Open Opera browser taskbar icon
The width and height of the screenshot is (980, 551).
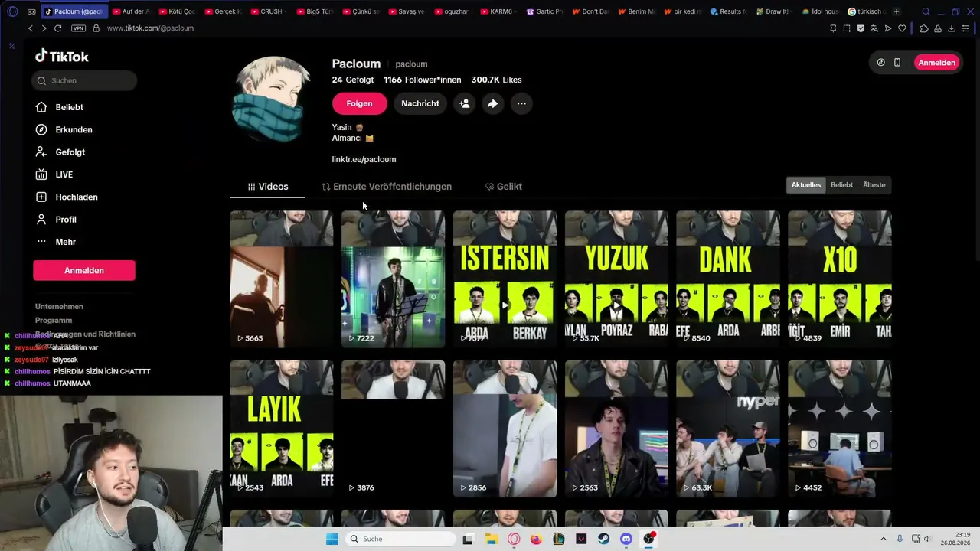pos(514,539)
